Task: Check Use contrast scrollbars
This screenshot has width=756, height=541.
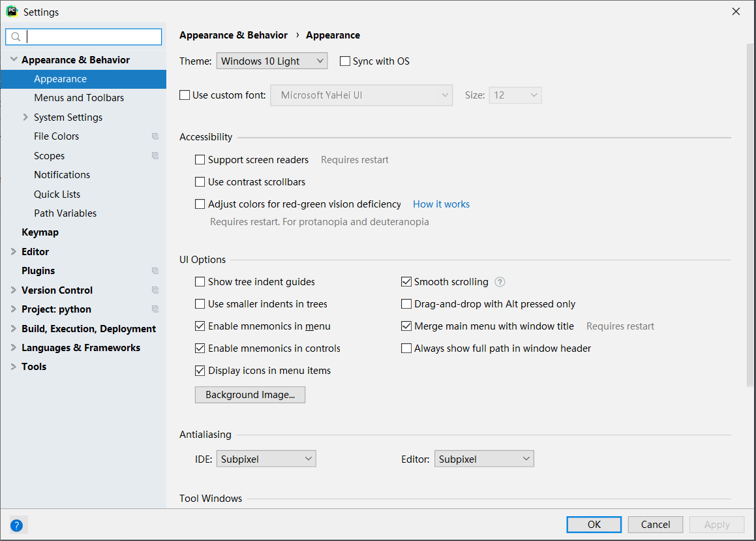Action: [x=200, y=182]
